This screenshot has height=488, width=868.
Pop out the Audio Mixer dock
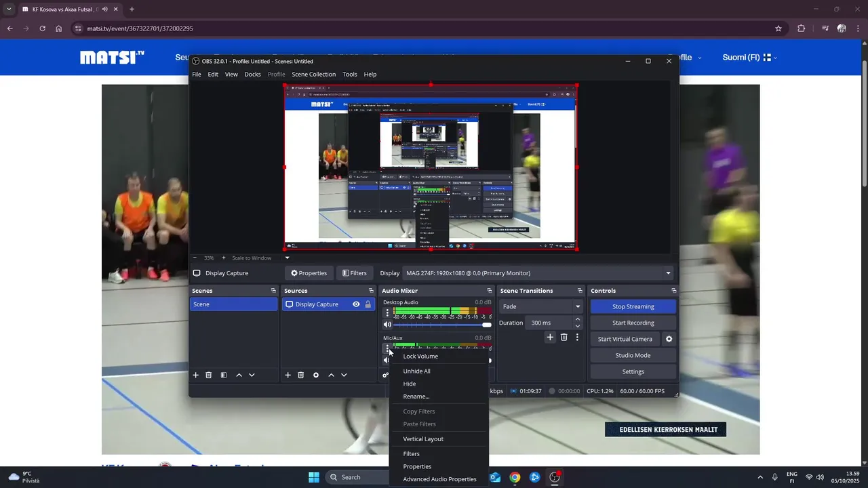coord(489,291)
